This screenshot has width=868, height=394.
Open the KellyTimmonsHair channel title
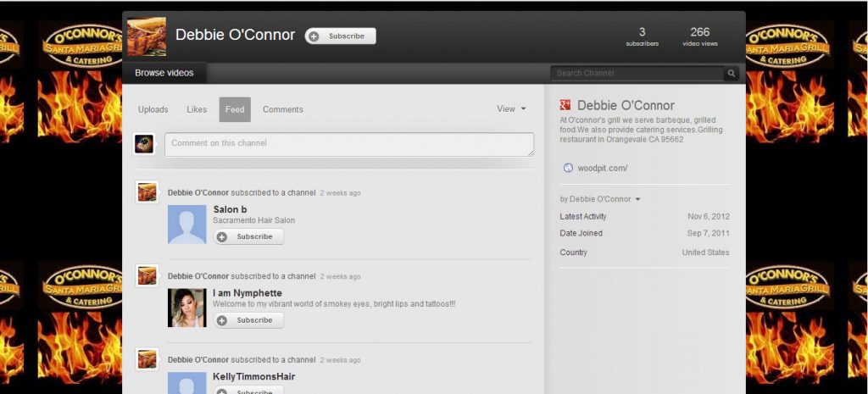253,377
